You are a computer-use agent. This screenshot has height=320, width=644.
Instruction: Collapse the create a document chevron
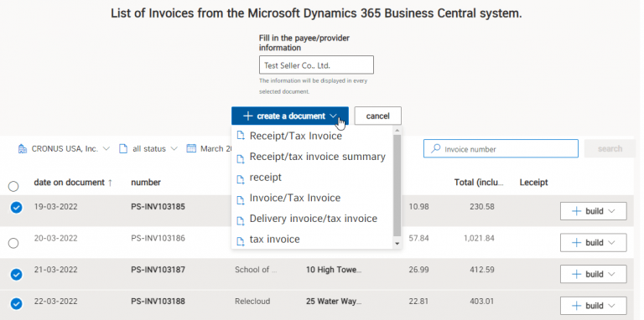pyautogui.click(x=333, y=116)
